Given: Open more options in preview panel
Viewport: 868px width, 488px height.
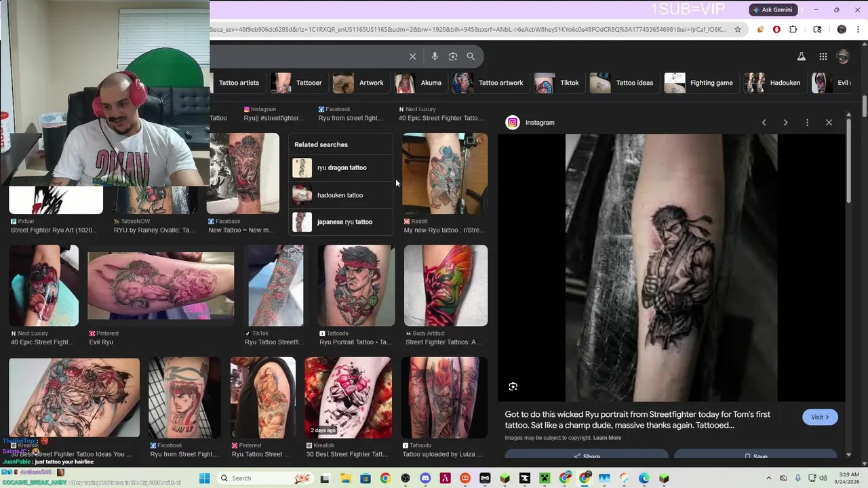Looking at the screenshot, I should tap(807, 123).
